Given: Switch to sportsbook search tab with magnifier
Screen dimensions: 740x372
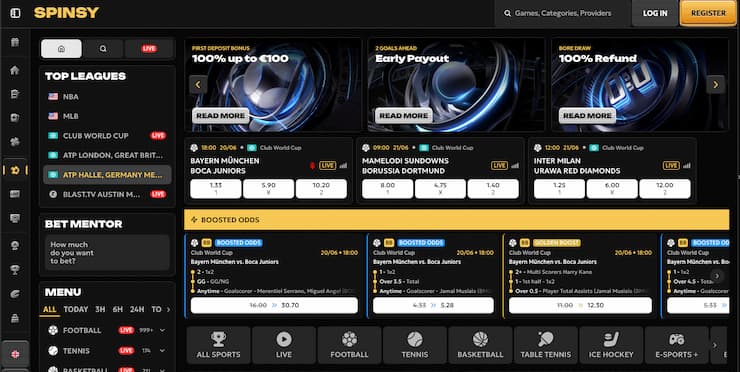Looking at the screenshot, I should (x=103, y=49).
